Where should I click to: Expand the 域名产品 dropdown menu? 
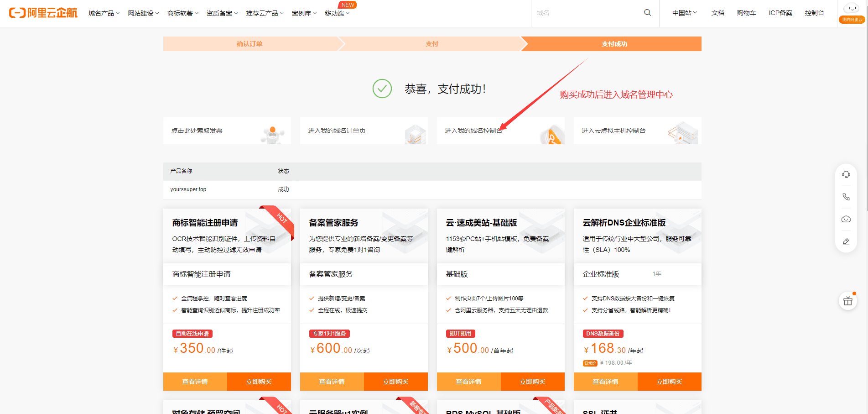click(x=104, y=13)
